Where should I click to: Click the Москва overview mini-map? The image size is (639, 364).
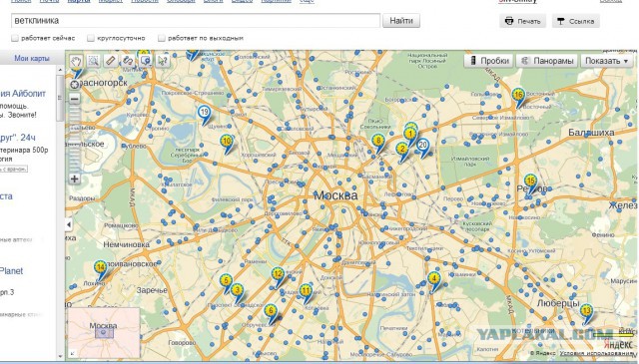[x=104, y=333]
